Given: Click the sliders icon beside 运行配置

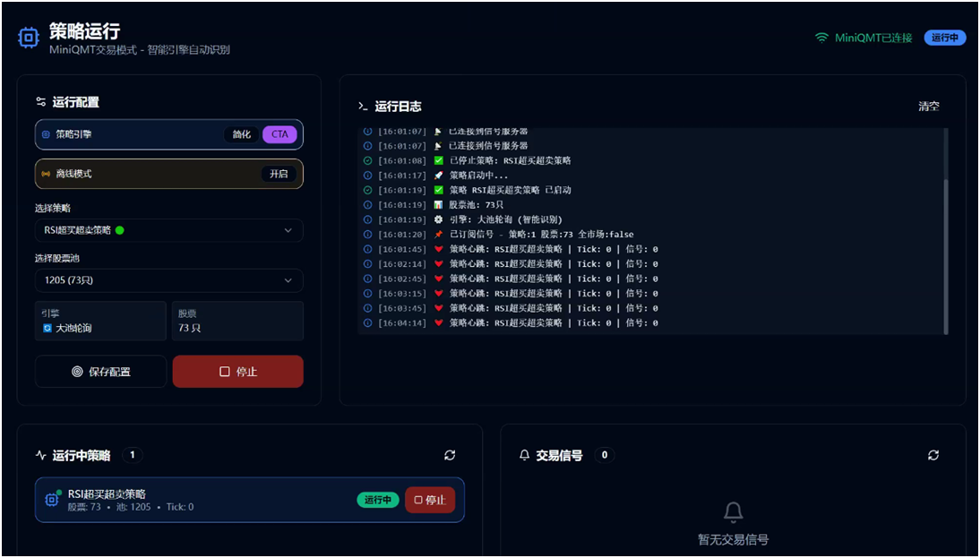Looking at the screenshot, I should point(40,101).
